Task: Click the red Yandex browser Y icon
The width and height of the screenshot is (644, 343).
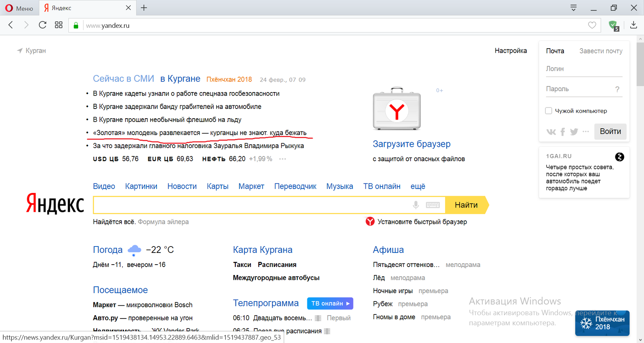Action: 370,222
